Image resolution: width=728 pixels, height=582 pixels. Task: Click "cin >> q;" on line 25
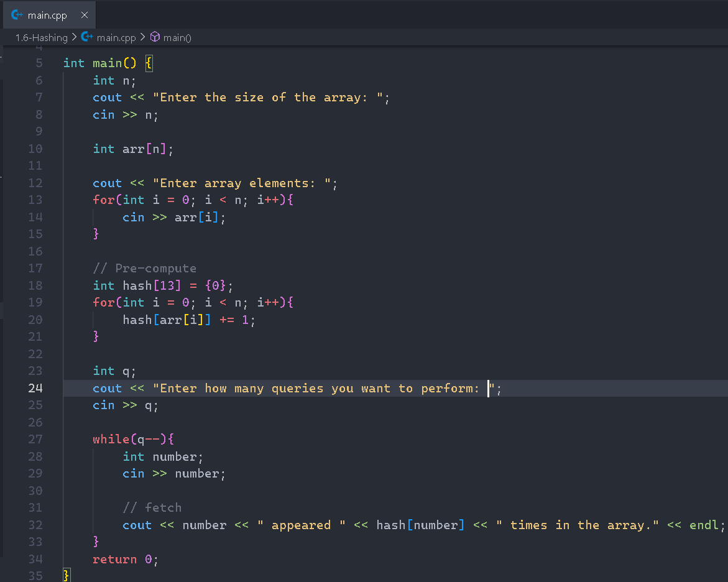pyautogui.click(x=126, y=405)
